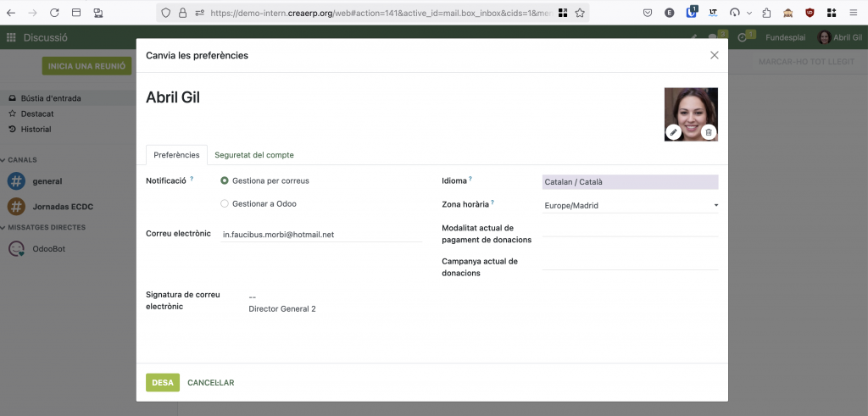Viewport: 868px width, 416px height.
Task: Bookmark this page with the star icon
Action: 580,13
